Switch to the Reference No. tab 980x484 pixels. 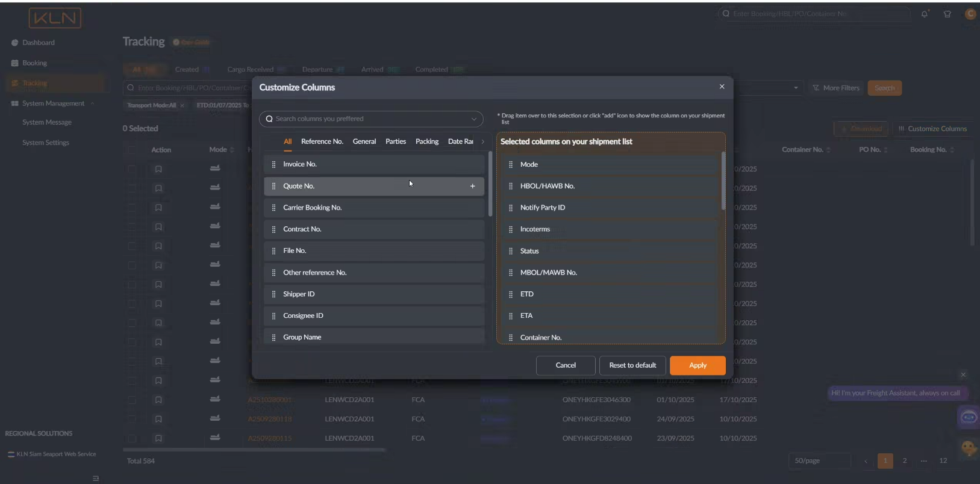[x=322, y=141]
